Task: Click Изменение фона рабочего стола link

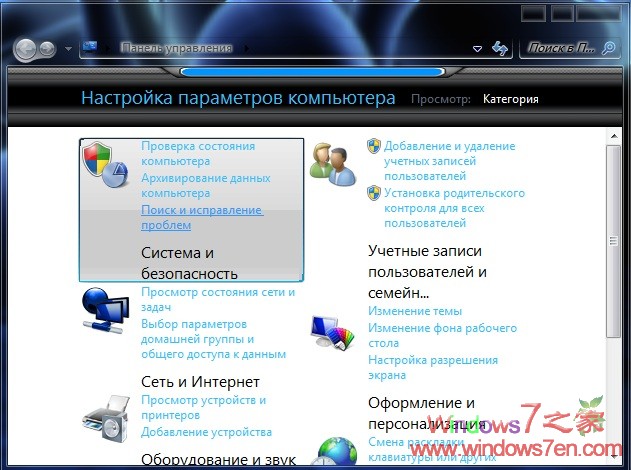Action: [x=443, y=336]
